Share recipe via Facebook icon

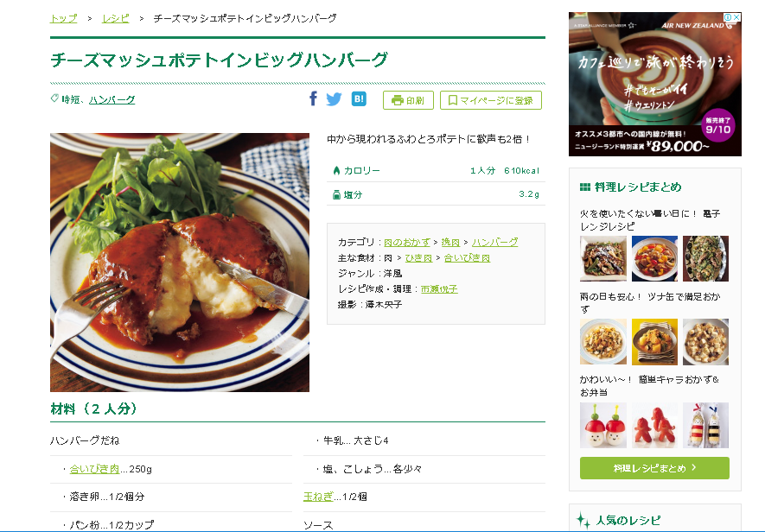(313, 99)
